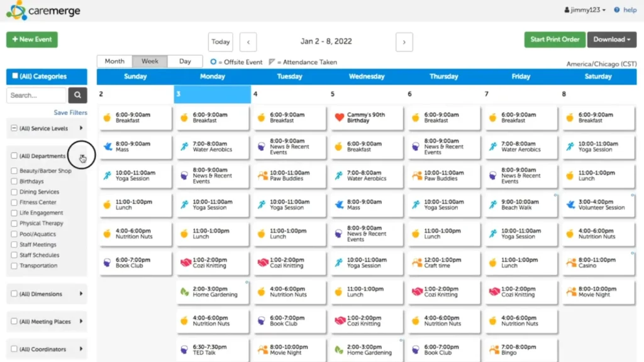Click Thursday Cozi Knitting handshake icon

[x=417, y=292]
